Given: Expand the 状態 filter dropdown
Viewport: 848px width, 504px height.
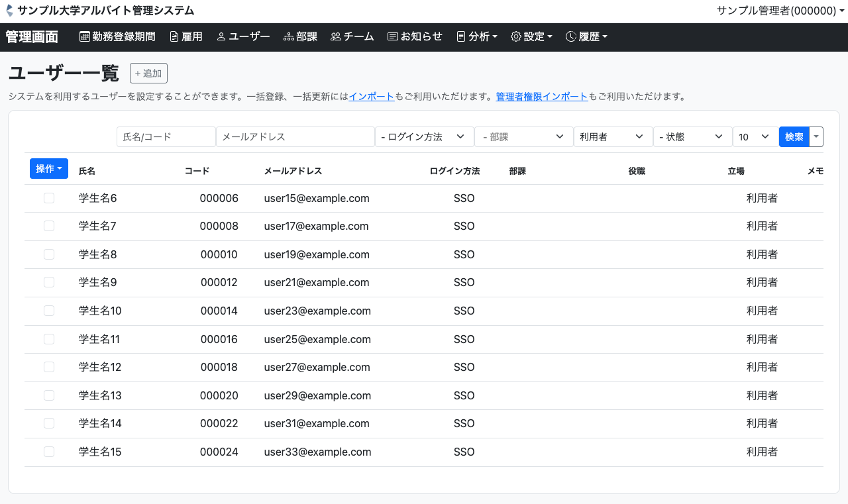Looking at the screenshot, I should click(692, 136).
